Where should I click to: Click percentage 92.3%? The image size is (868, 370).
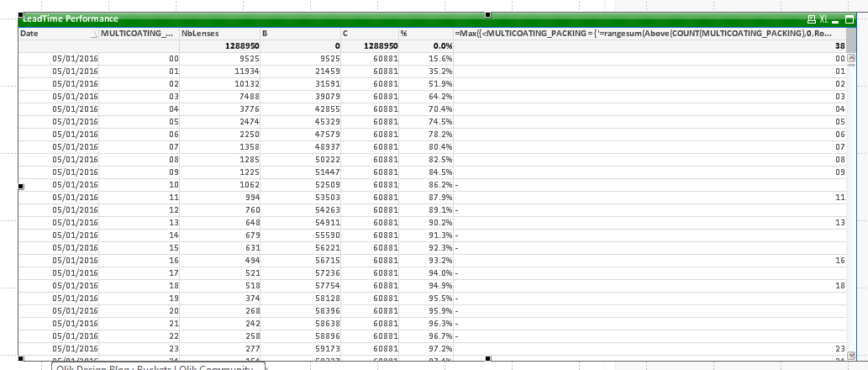tap(440, 248)
